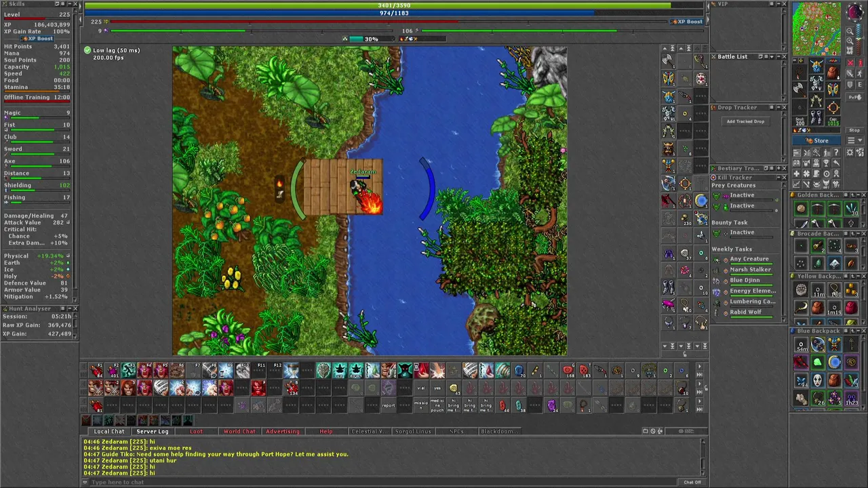Click the backpack slot in equipment panel
This screenshot has width=868, height=488.
tap(833, 73)
